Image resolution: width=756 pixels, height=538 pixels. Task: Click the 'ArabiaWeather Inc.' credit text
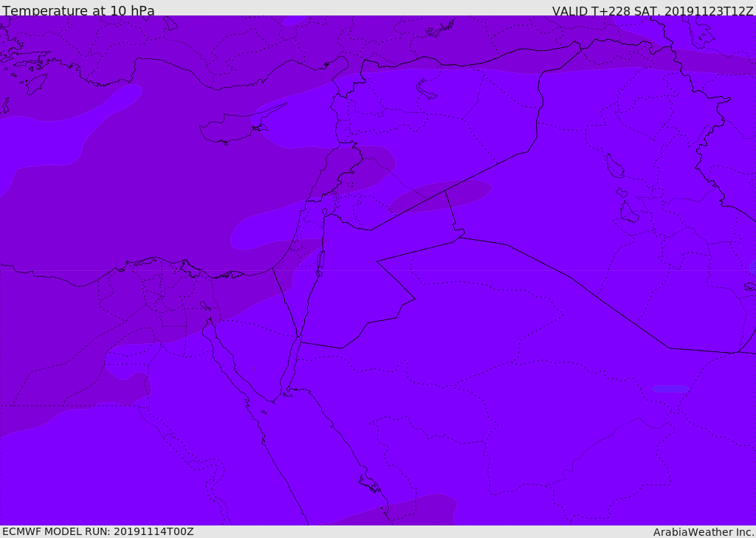point(704,532)
